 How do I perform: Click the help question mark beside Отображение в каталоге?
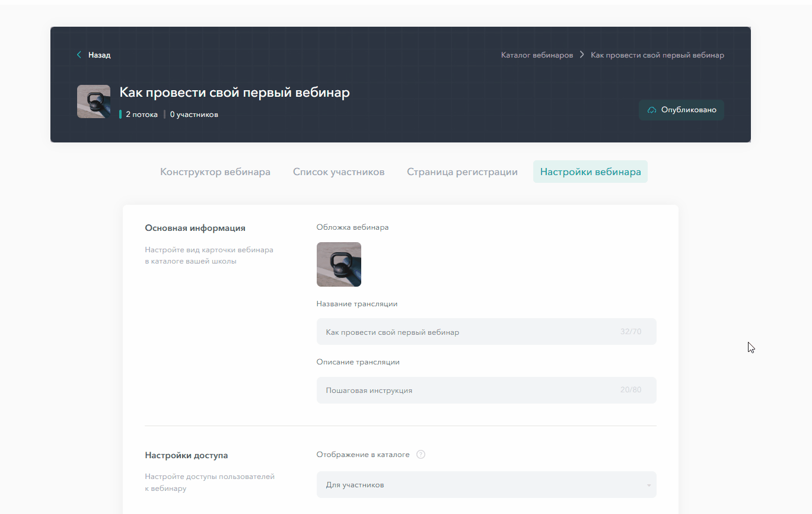[421, 455]
